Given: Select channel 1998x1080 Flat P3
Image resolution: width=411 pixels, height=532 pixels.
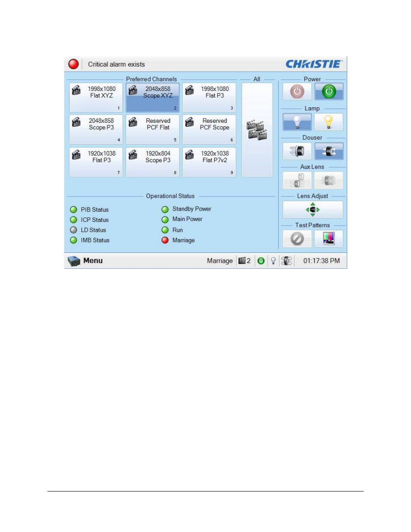Looking at the screenshot, I should coord(209,98).
